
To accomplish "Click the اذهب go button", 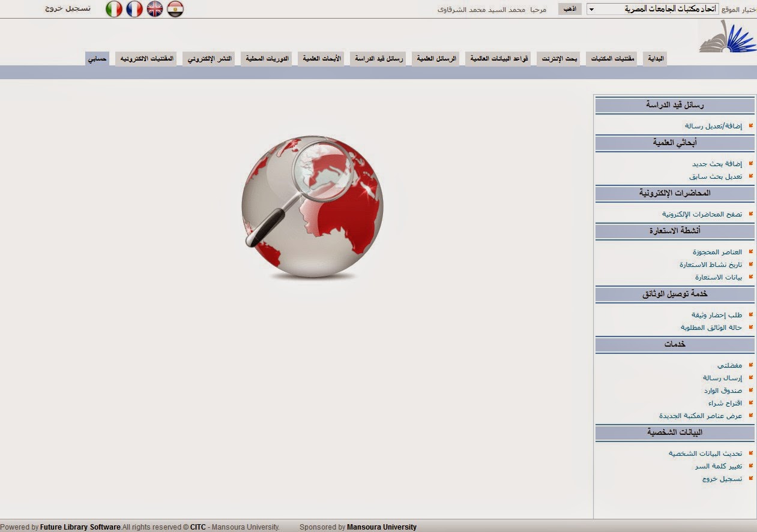I will (570, 9).
